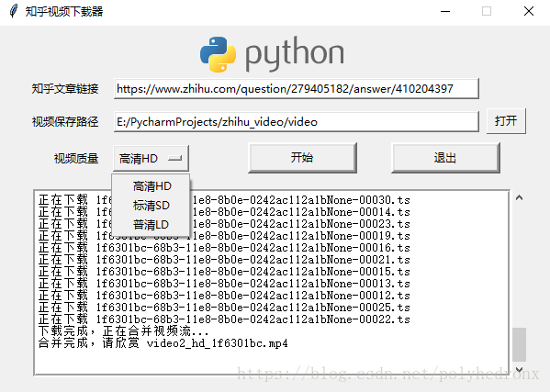Click log line ending in 00012.ts
Image resolution: width=550 pixels, height=392 pixels.
(x=224, y=296)
